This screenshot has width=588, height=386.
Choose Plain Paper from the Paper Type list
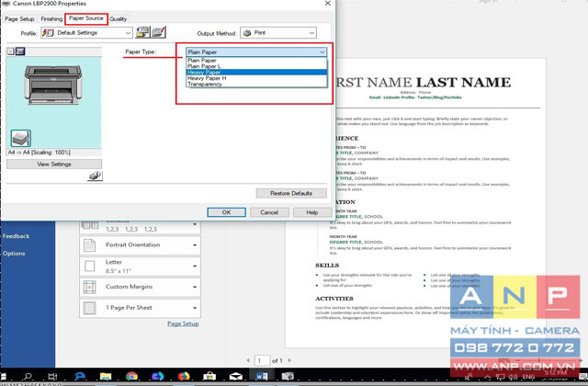click(256, 60)
